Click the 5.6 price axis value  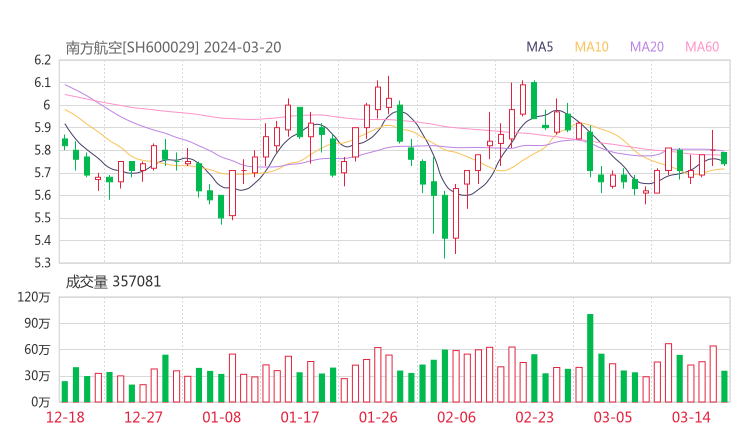pyautogui.click(x=42, y=195)
